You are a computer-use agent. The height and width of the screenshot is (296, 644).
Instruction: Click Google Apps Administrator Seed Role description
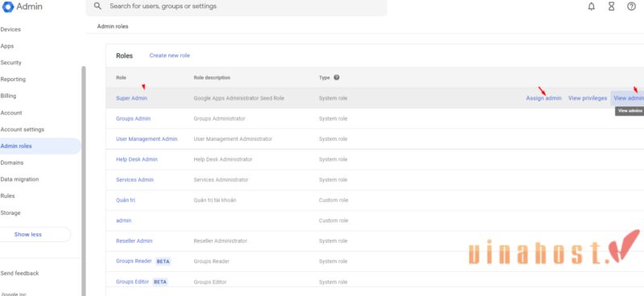[x=239, y=98]
